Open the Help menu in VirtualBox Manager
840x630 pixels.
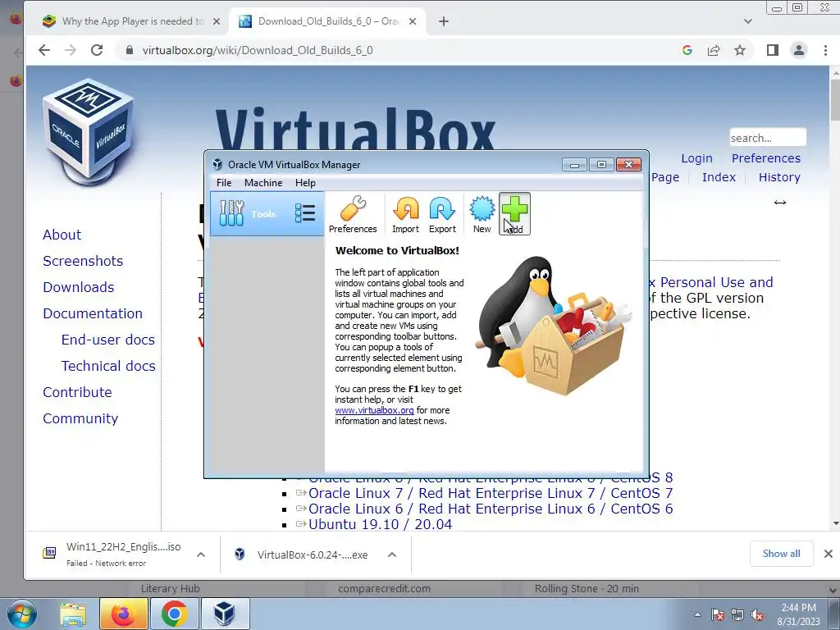pos(305,183)
